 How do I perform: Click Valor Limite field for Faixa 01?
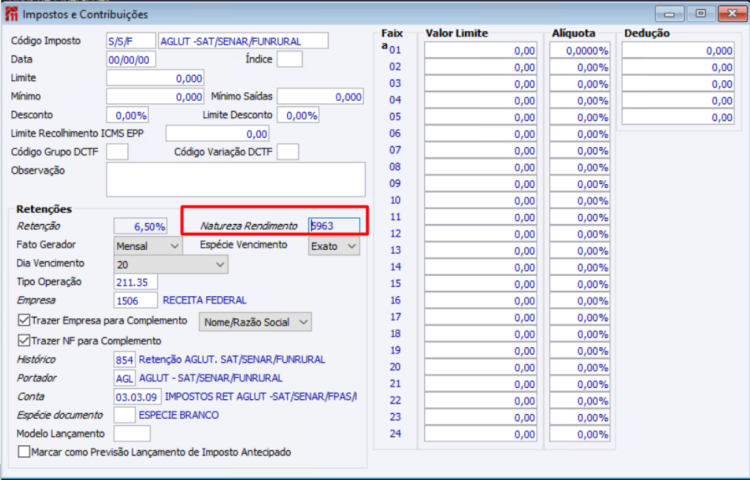tap(480, 51)
